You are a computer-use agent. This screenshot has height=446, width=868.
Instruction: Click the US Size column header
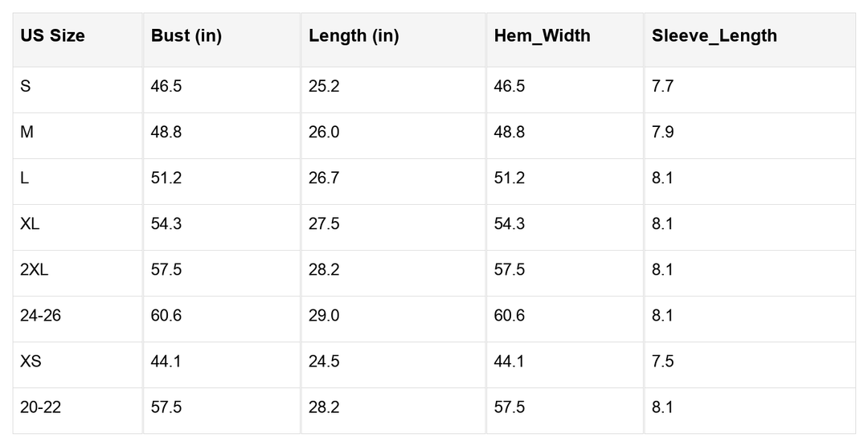pyautogui.click(x=53, y=36)
